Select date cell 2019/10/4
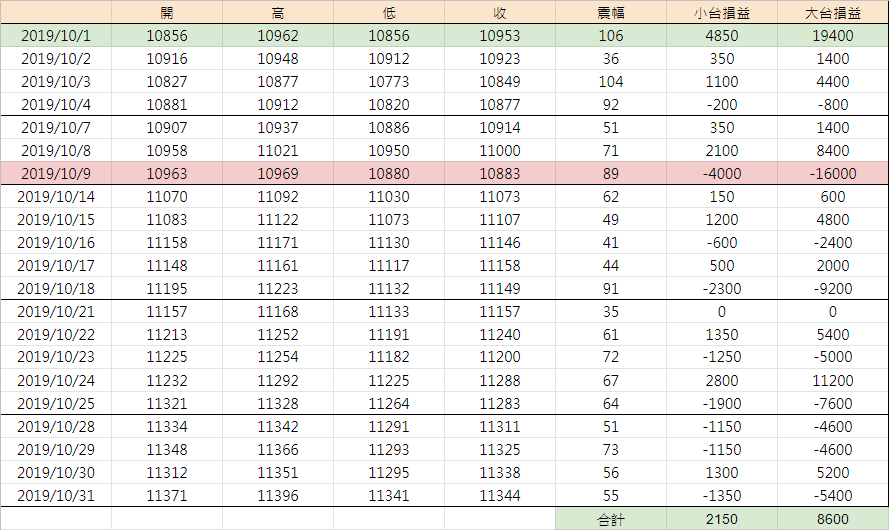Image resolution: width=889 pixels, height=530 pixels. pyautogui.click(x=56, y=104)
